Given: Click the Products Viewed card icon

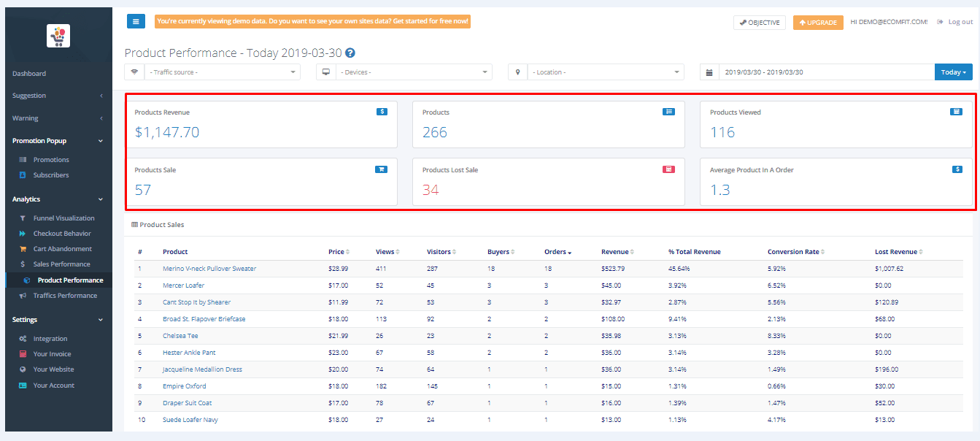Looking at the screenshot, I should [x=956, y=112].
